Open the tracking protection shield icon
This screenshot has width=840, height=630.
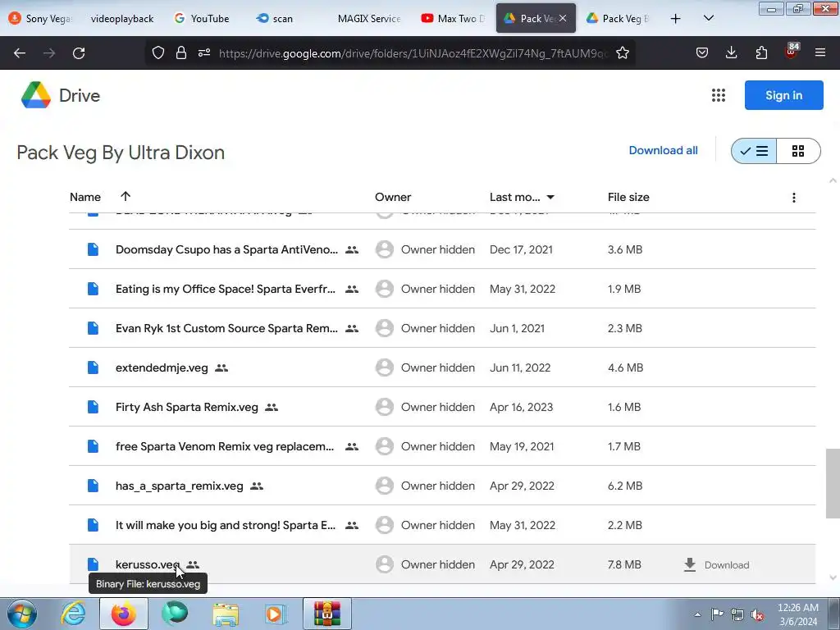pyautogui.click(x=158, y=52)
